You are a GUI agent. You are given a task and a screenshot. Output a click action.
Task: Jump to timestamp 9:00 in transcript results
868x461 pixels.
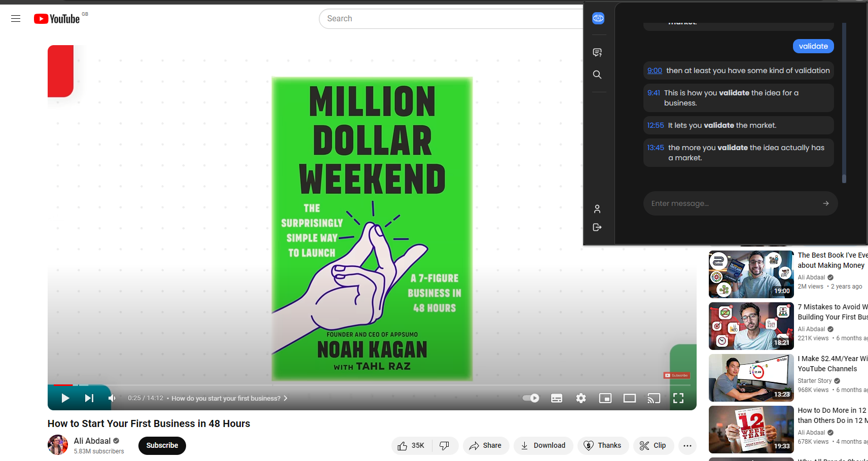pos(655,70)
